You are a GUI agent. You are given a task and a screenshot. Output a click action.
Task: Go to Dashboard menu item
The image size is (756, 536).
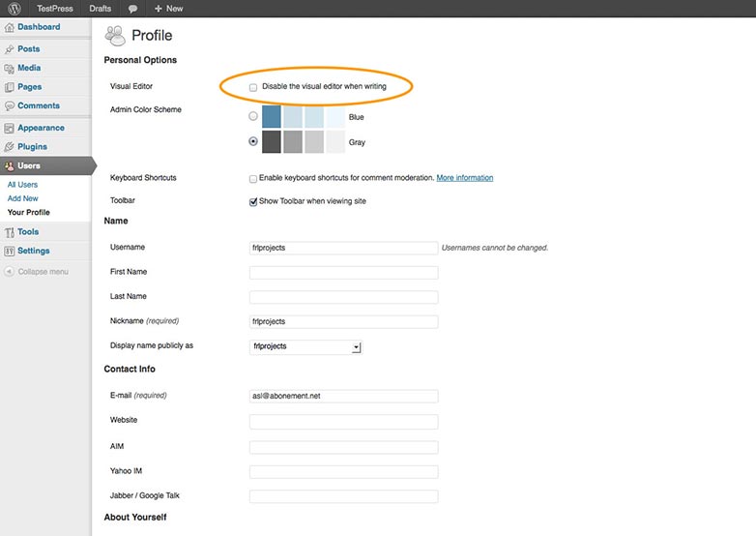tap(39, 27)
